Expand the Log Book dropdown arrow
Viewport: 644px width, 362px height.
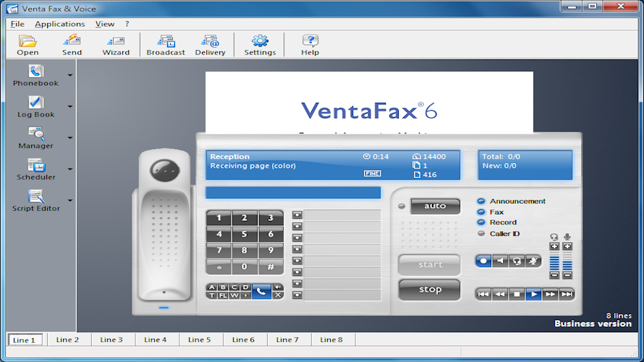pos(70,106)
